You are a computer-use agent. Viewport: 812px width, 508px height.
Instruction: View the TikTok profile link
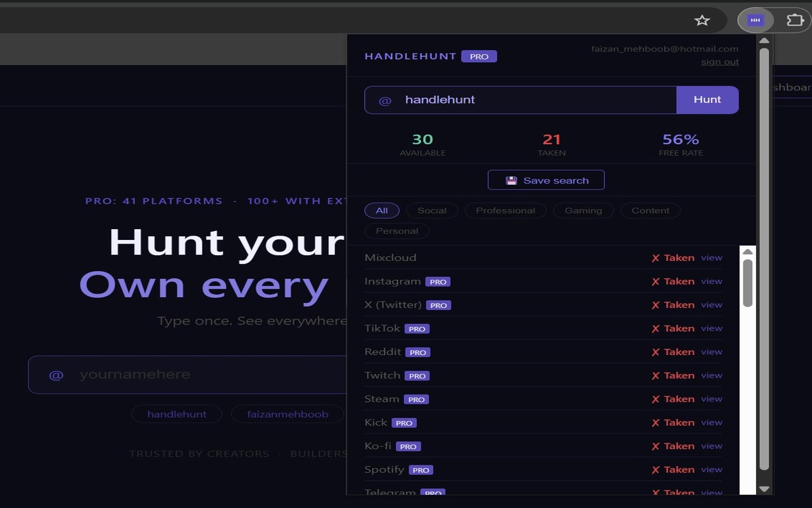click(x=712, y=328)
